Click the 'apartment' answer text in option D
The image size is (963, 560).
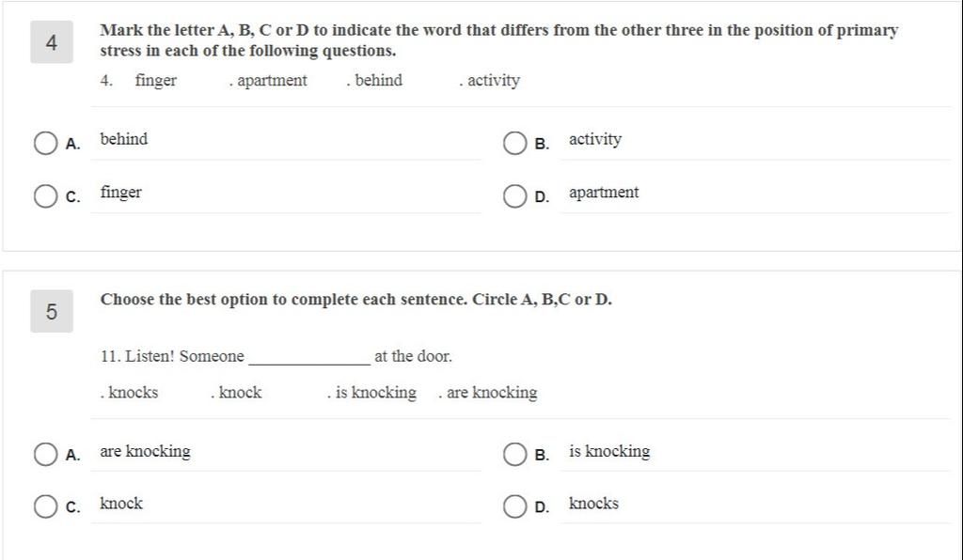[604, 193]
